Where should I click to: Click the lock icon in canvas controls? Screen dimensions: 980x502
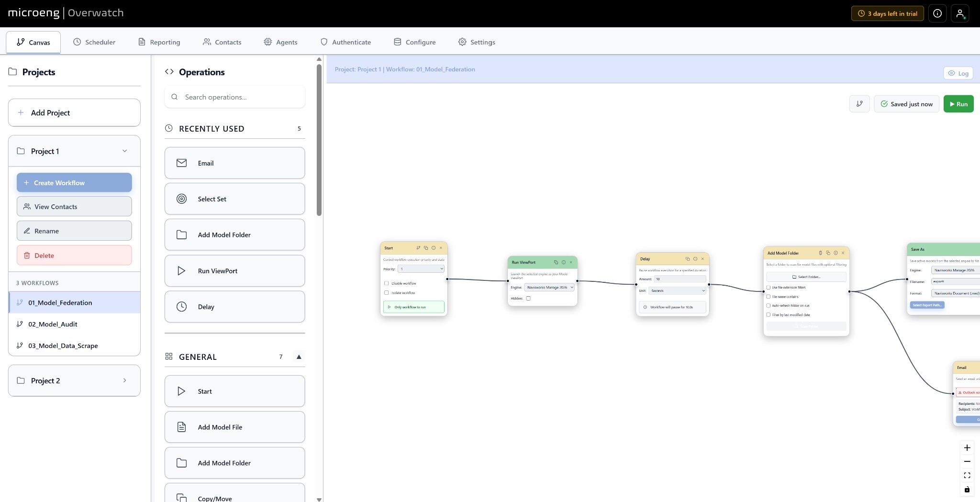tap(967, 489)
